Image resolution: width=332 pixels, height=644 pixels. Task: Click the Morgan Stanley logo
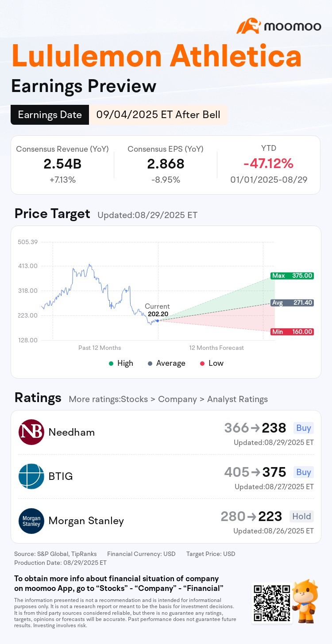(31, 521)
